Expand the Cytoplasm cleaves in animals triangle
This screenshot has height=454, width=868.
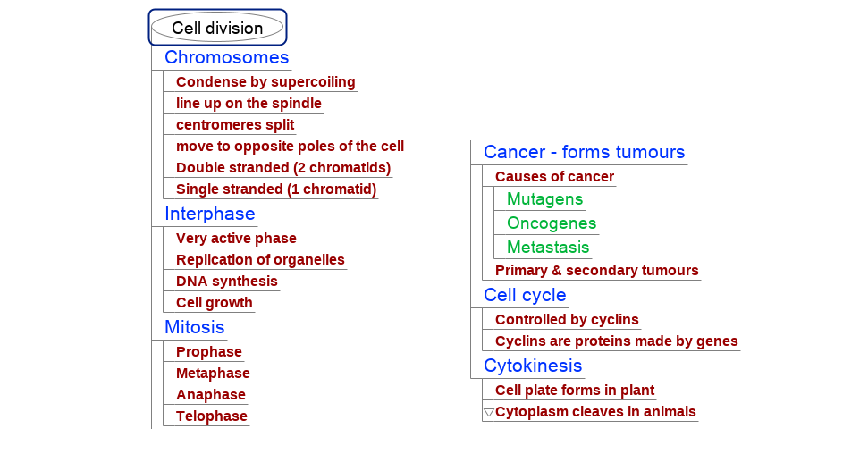[488, 412]
